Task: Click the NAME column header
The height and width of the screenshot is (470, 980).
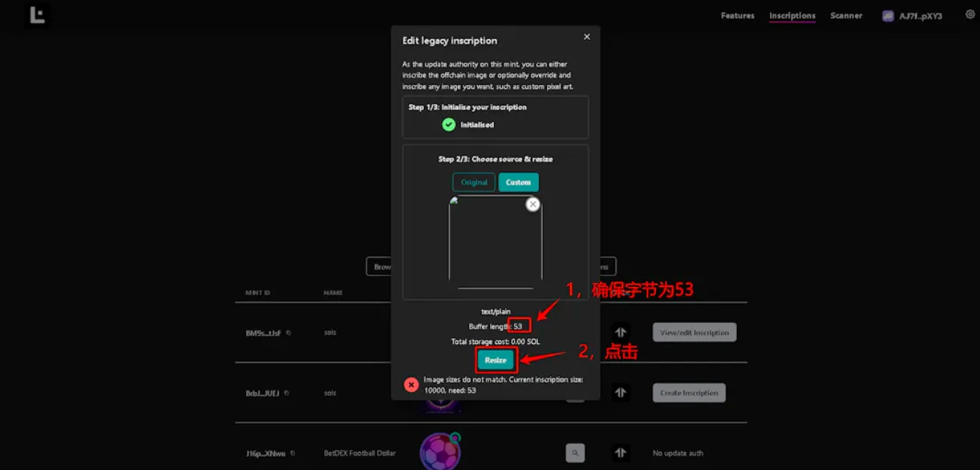Action: tap(332, 292)
